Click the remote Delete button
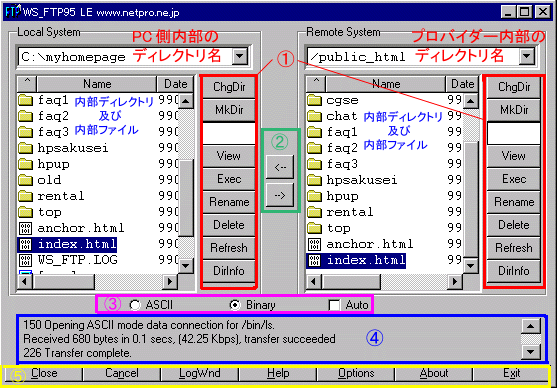Screen dimensions: 557x388 [514, 225]
